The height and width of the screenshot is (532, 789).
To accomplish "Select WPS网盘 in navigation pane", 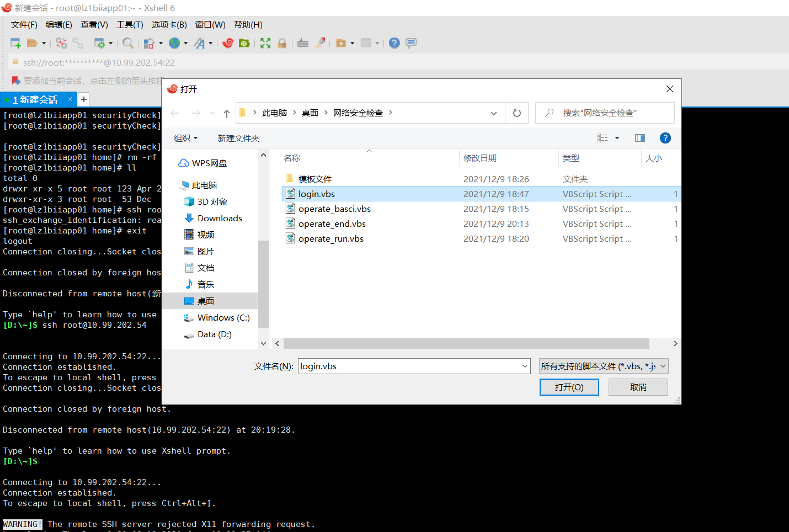I will 210,163.
